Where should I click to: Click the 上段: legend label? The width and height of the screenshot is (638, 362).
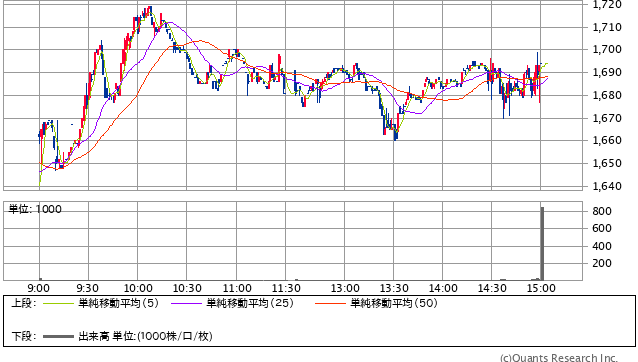click(x=24, y=303)
